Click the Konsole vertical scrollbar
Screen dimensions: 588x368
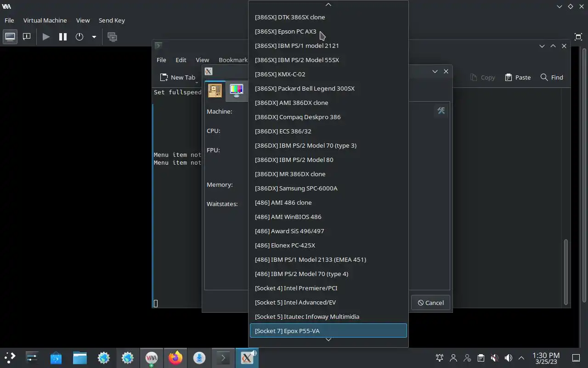566,271
